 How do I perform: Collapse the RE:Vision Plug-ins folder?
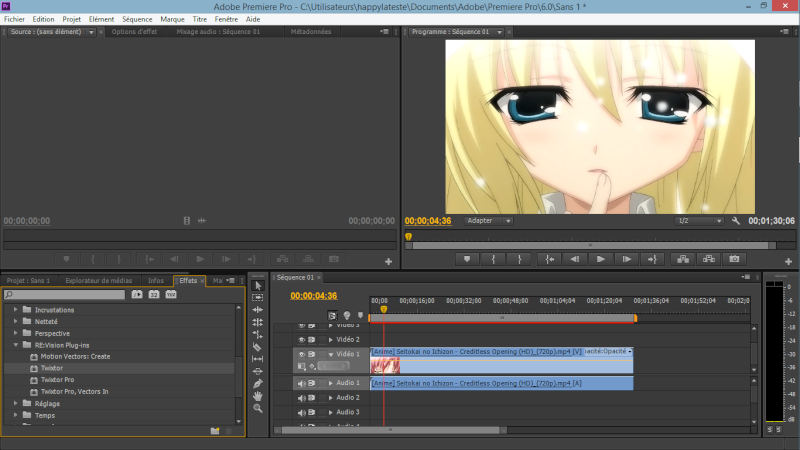(x=15, y=345)
